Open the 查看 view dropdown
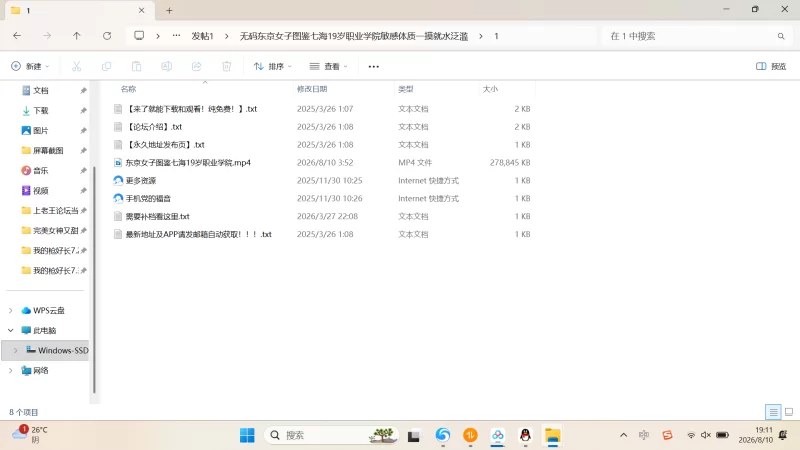This screenshot has height=450, width=800. [329, 66]
